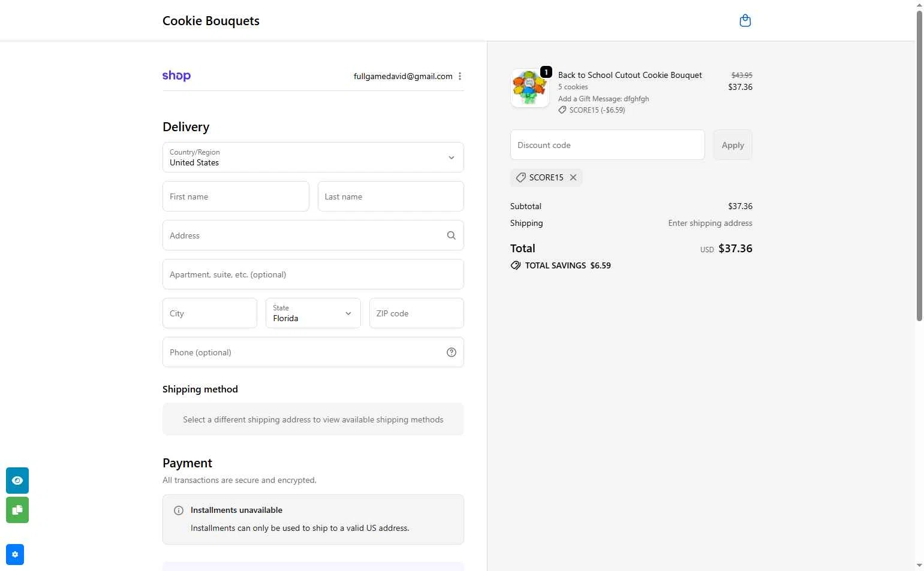The image size is (924, 571).
Task: Click the address search magnifier icon
Action: point(452,235)
